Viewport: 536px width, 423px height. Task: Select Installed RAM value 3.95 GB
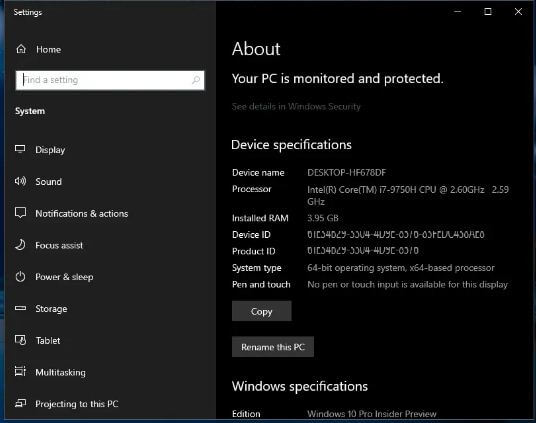(x=323, y=218)
